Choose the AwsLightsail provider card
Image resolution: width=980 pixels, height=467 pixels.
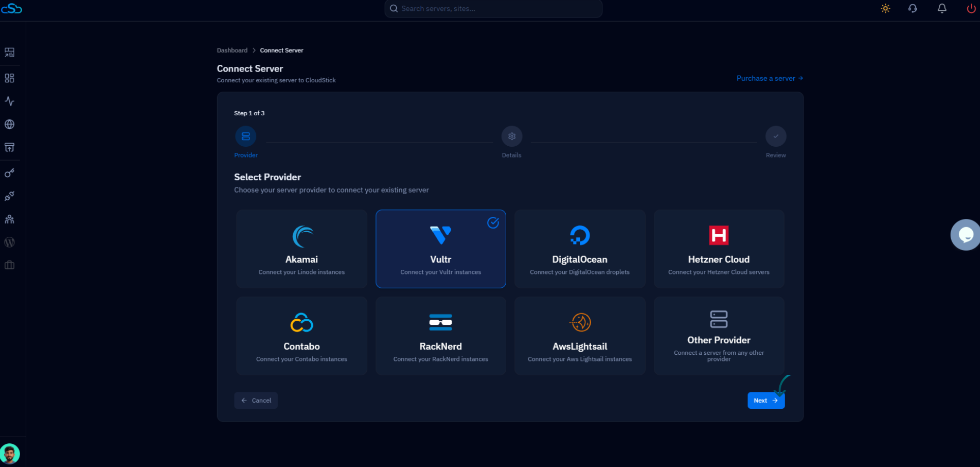click(580, 336)
